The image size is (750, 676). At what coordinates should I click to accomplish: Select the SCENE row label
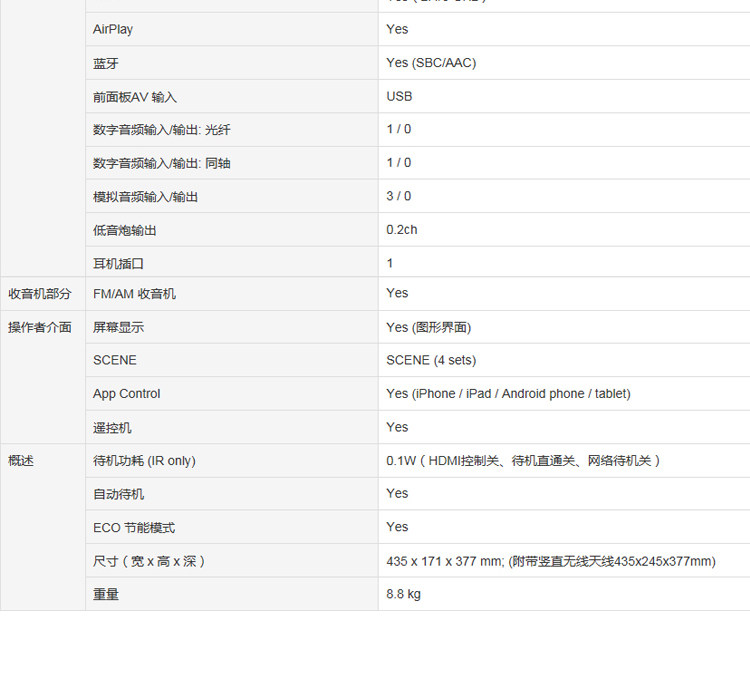tap(115, 360)
